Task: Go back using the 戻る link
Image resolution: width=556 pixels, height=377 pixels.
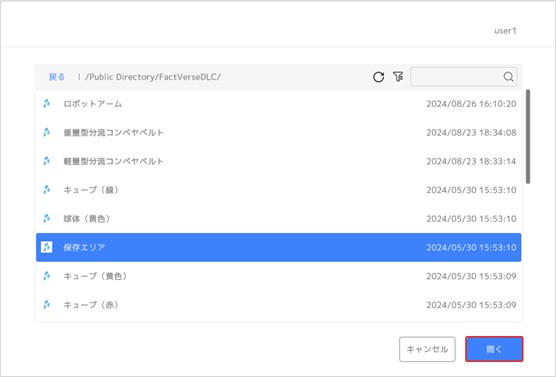Action: pyautogui.click(x=57, y=77)
